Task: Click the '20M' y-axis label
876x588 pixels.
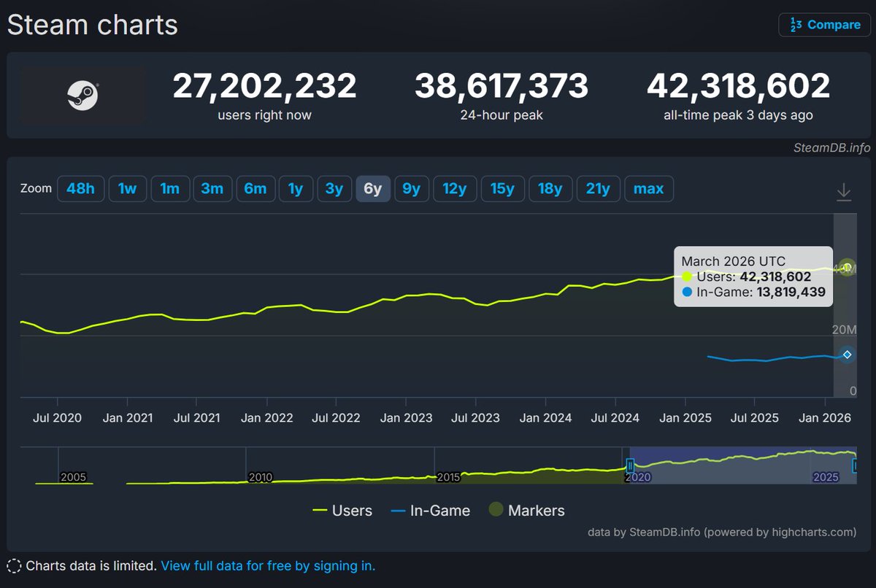Action: pyautogui.click(x=844, y=330)
